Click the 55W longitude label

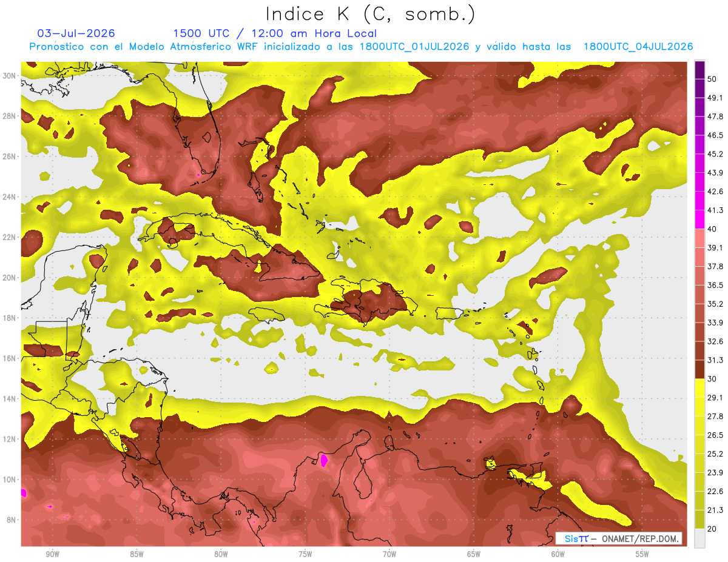[642, 554]
